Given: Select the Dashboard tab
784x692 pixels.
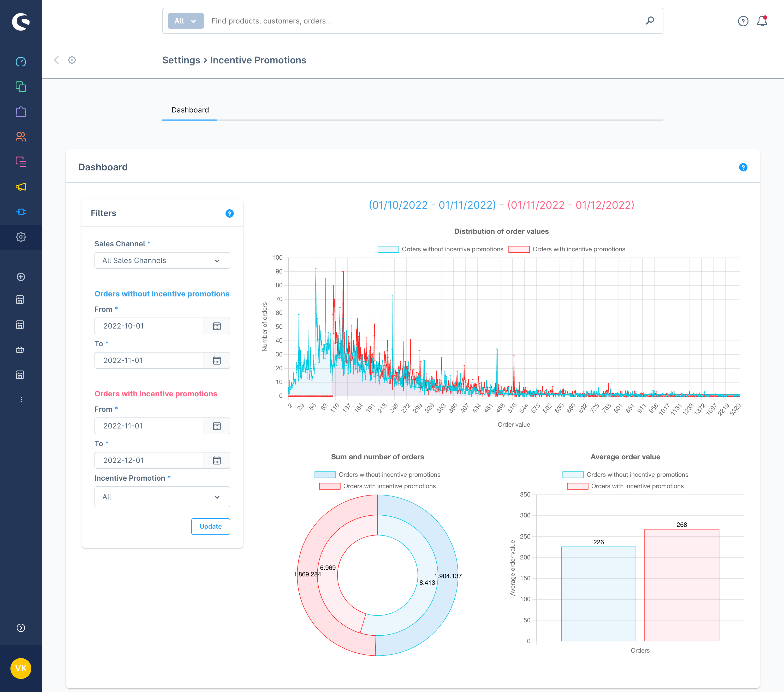Looking at the screenshot, I should (x=190, y=110).
